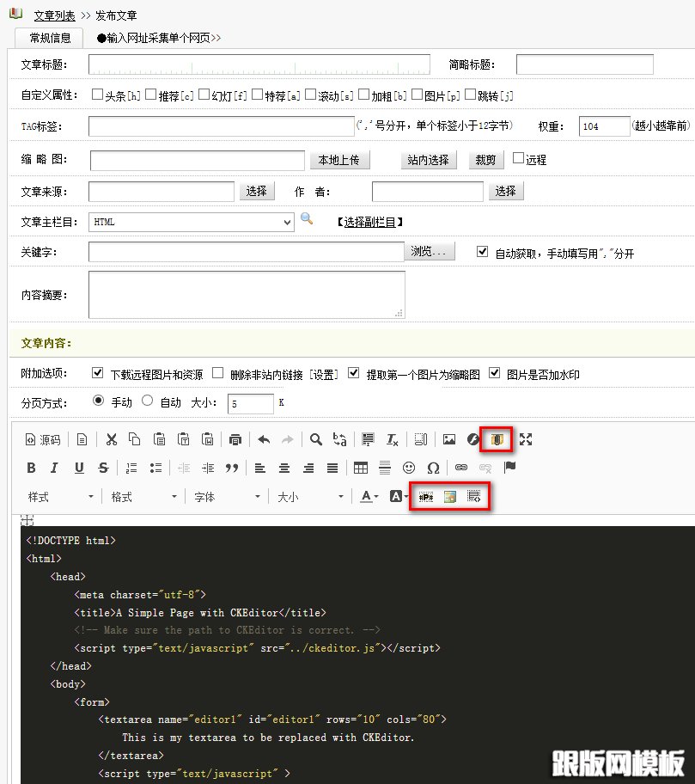This screenshot has height=784, width=695.
Task: Click the Replace icon
Action: (339, 439)
